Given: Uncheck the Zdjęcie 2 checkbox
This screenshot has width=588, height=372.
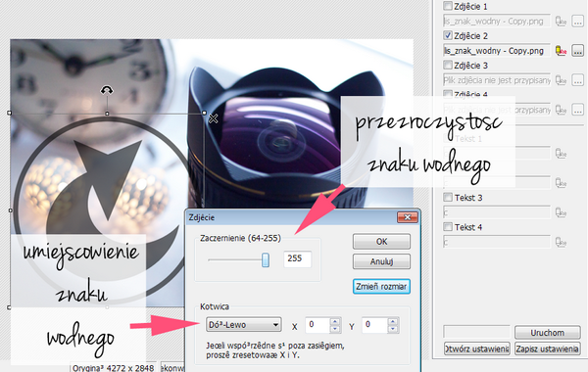Looking at the screenshot, I should pos(448,35).
